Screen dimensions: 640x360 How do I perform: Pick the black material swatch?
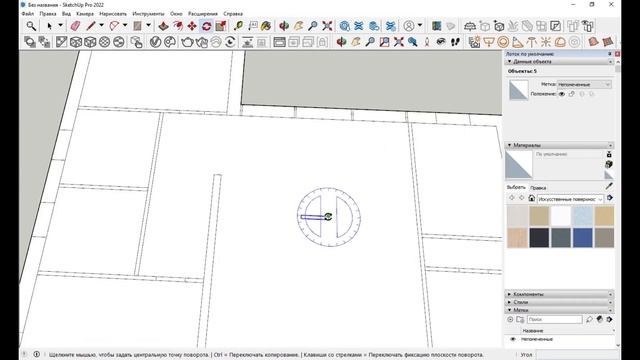[539, 238]
